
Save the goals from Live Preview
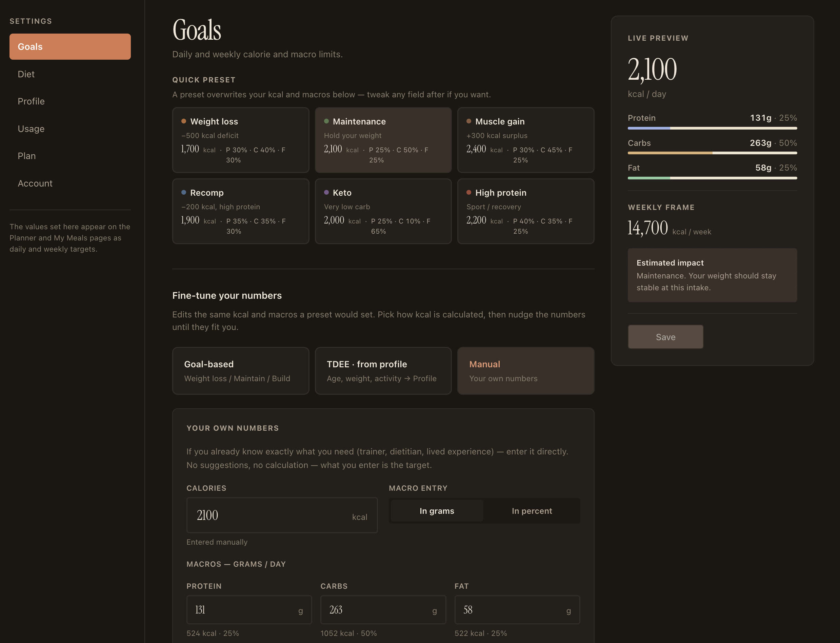point(665,337)
